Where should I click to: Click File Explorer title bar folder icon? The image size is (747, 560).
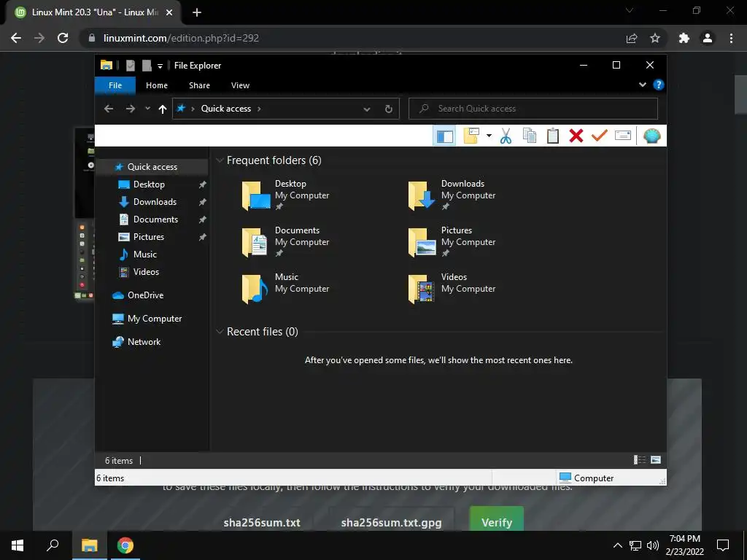[x=107, y=65]
